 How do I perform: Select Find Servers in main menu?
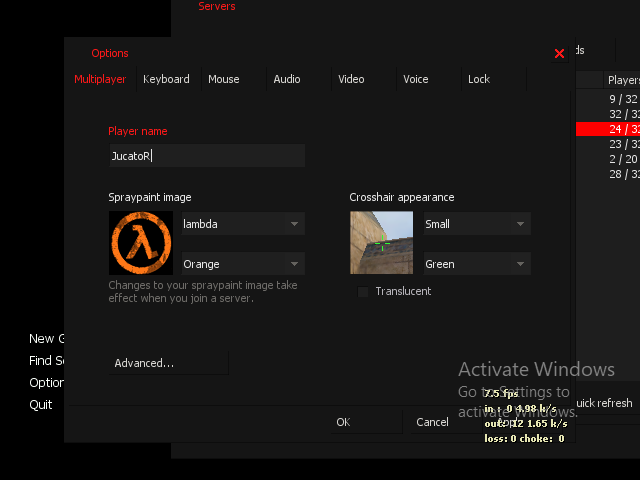tap(46, 361)
